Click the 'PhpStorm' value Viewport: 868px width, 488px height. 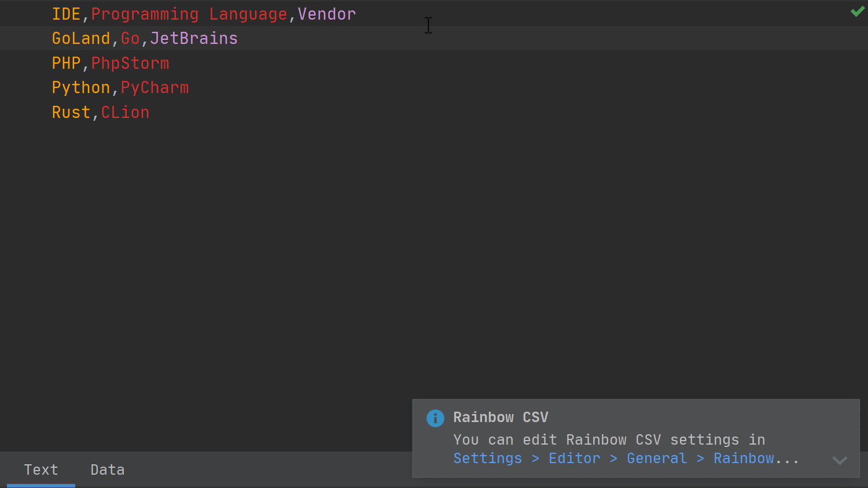130,64
